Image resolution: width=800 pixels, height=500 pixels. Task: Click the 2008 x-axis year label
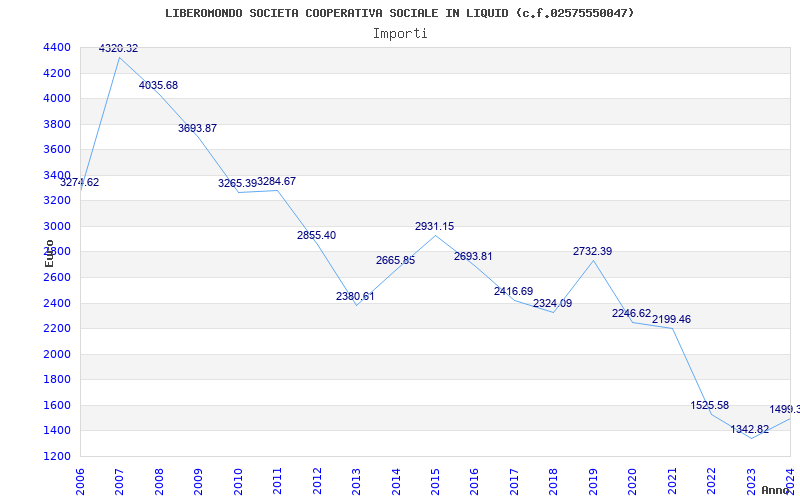159,481
